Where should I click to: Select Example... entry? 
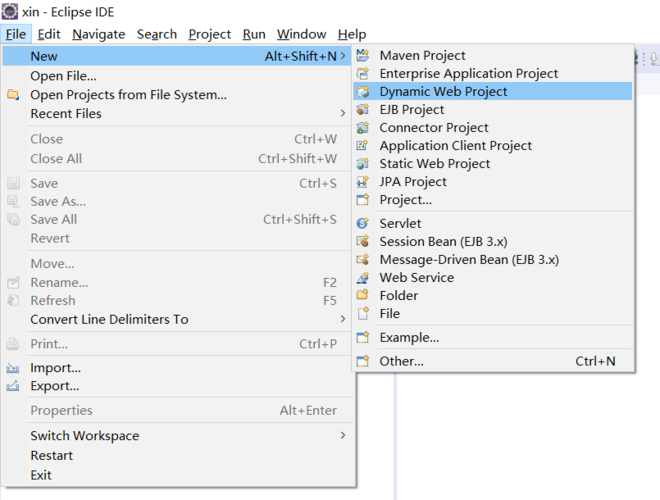[492, 338]
